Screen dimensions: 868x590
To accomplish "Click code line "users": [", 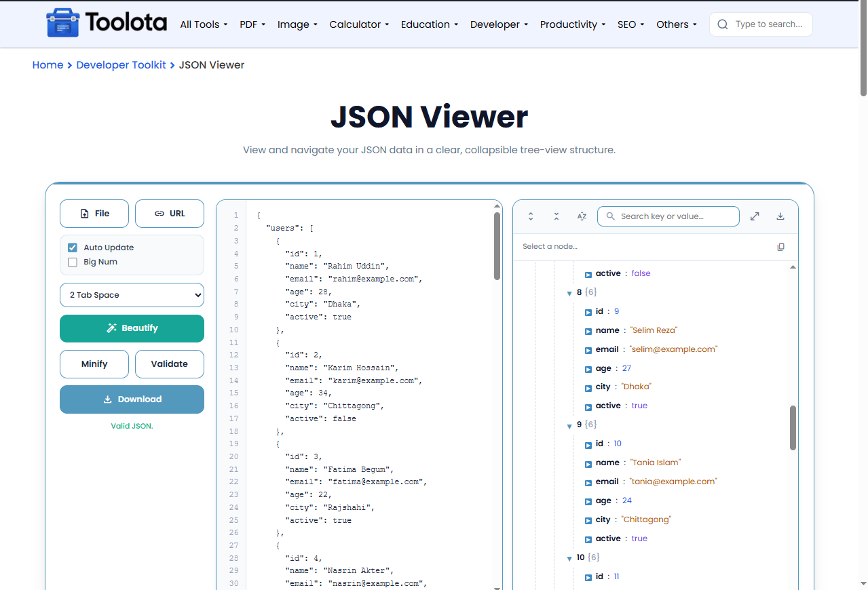I will 290,228.
